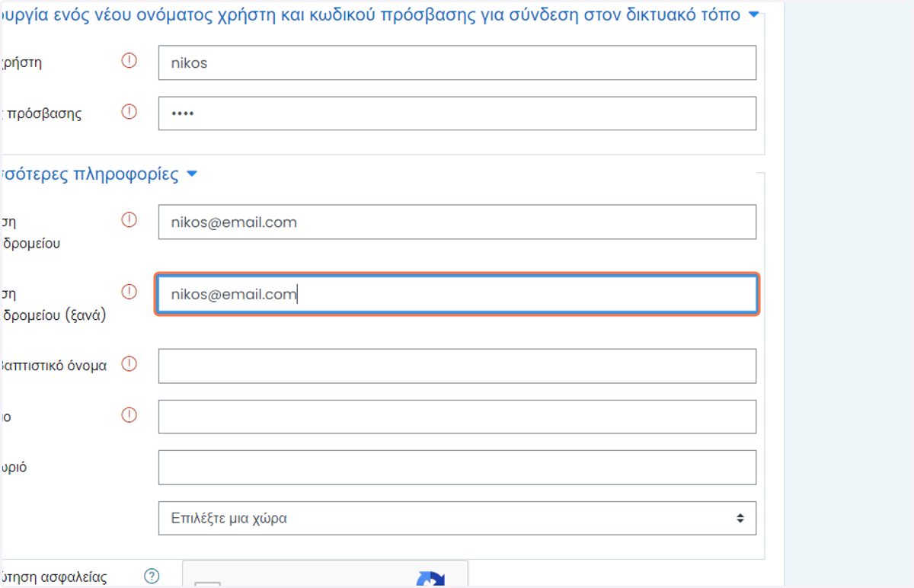Click required icon next to password field
The height and width of the screenshot is (588, 914).
pyautogui.click(x=129, y=112)
